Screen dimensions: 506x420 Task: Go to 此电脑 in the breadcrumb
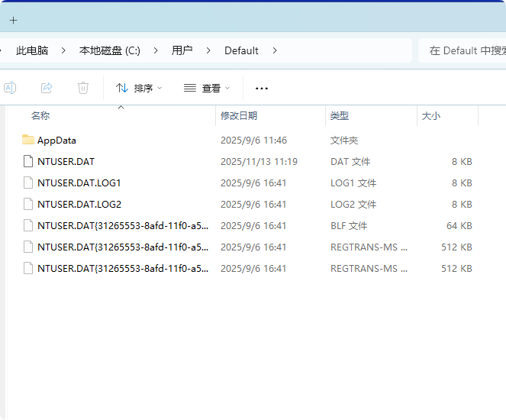click(x=32, y=50)
